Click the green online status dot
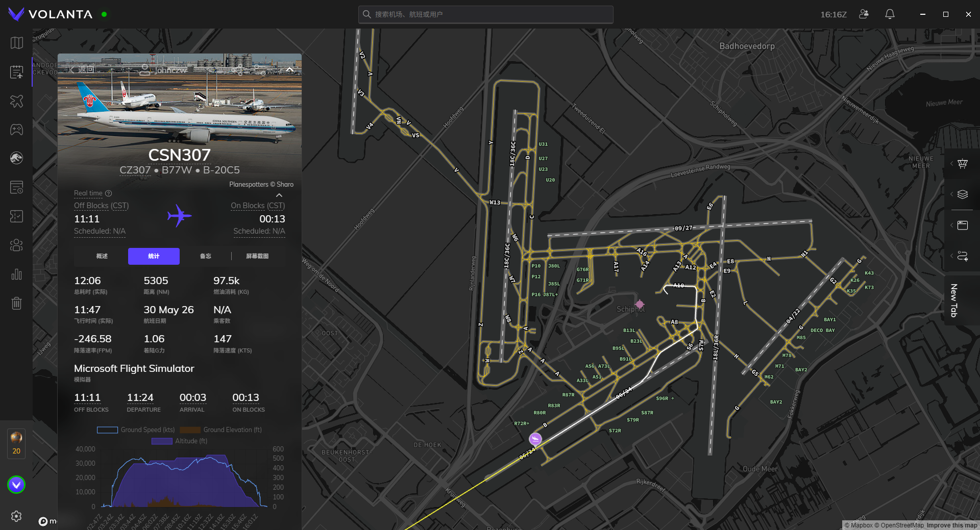 [104, 14]
